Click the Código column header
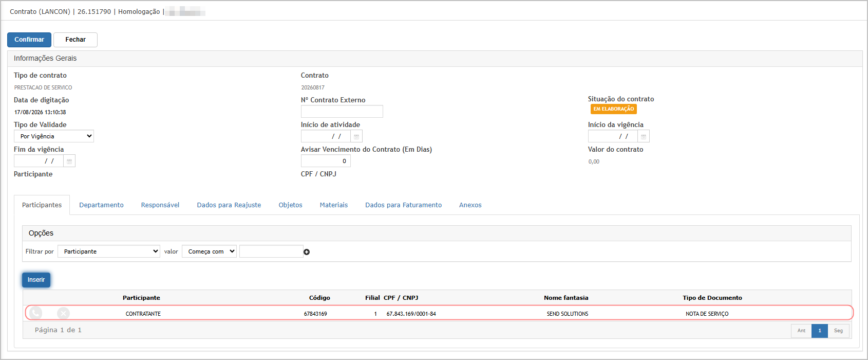The image size is (868, 360). point(319,298)
